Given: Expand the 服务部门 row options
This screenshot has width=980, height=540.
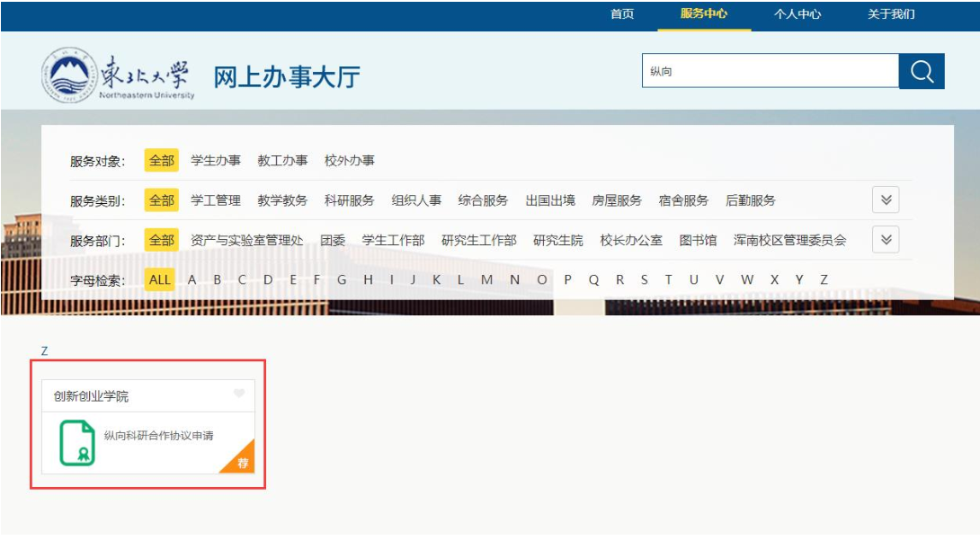Looking at the screenshot, I should [886, 240].
